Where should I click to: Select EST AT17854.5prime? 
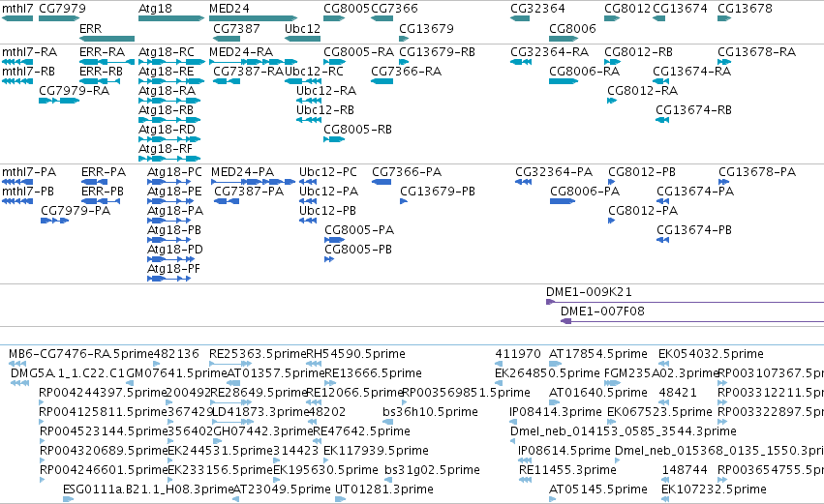pyautogui.click(x=598, y=354)
